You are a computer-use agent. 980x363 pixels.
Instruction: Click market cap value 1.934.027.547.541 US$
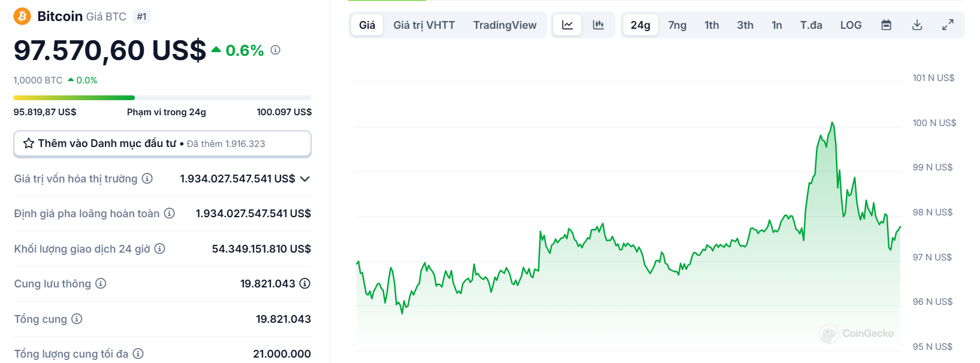(x=237, y=179)
